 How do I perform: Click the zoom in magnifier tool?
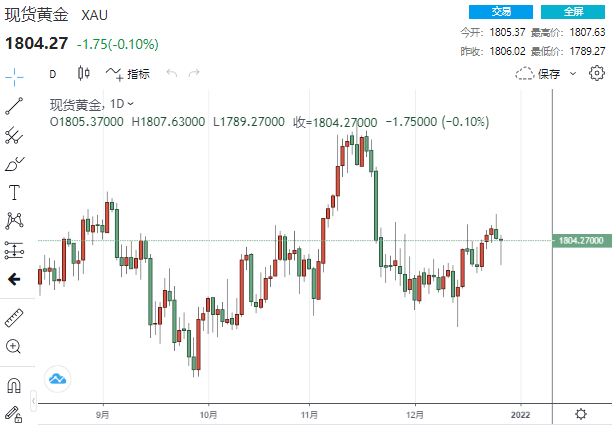[14, 346]
